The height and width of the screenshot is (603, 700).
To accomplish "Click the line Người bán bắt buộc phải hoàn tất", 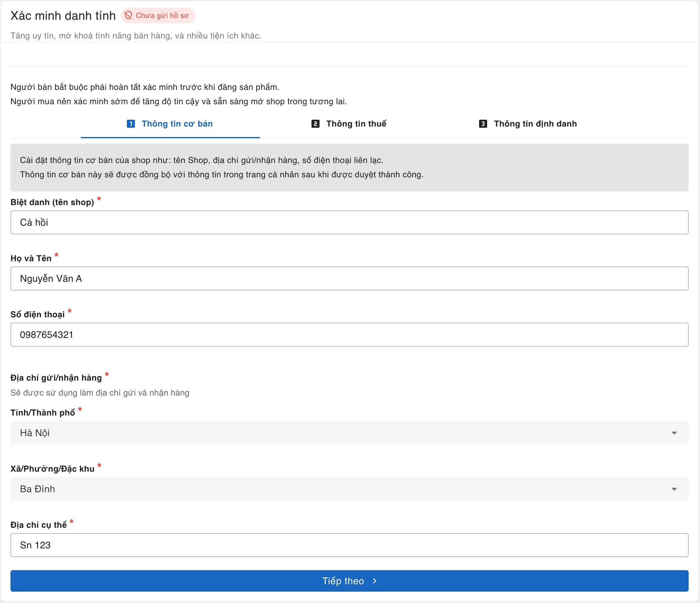I will (x=145, y=87).
